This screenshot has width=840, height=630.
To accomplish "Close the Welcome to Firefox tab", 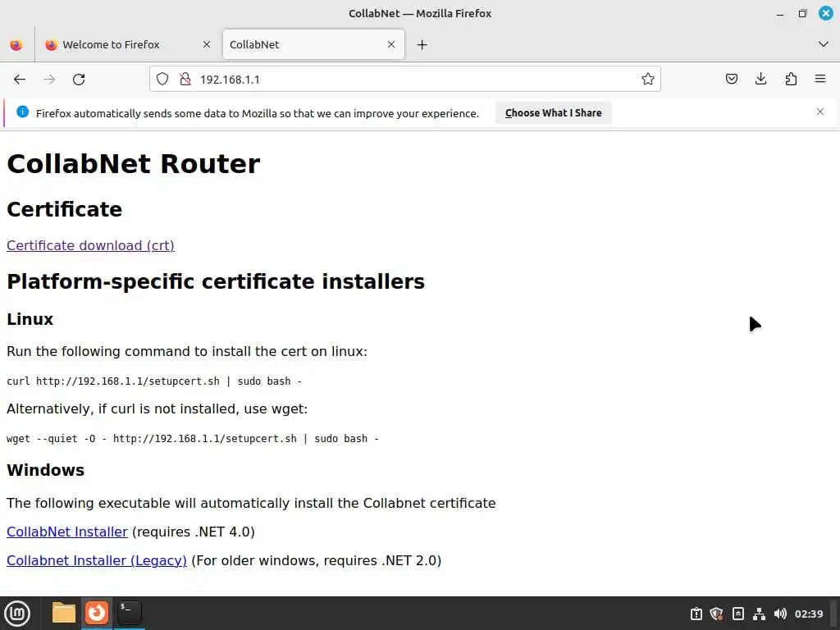I will click(x=207, y=44).
